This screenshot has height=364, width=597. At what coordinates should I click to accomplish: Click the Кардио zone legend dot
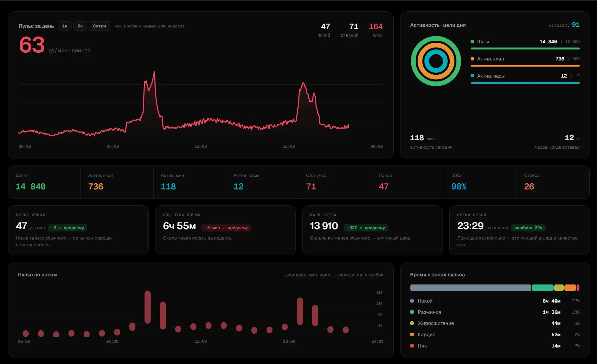pyautogui.click(x=412, y=335)
